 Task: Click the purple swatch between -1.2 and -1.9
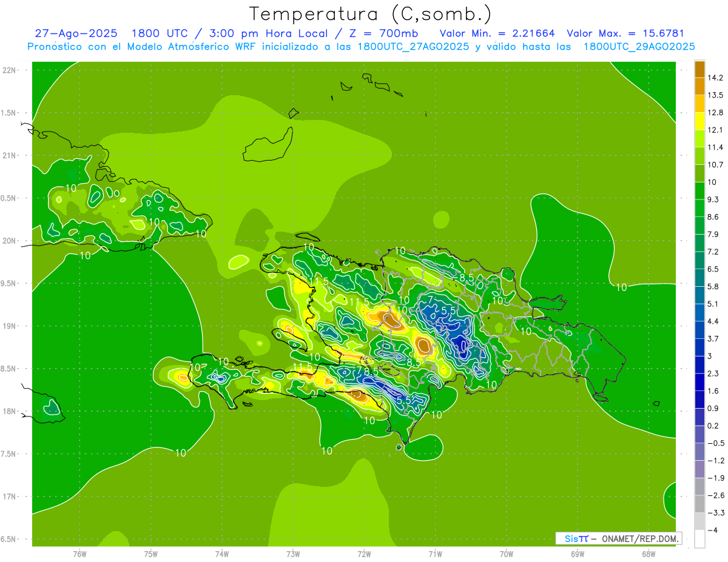[699, 469]
